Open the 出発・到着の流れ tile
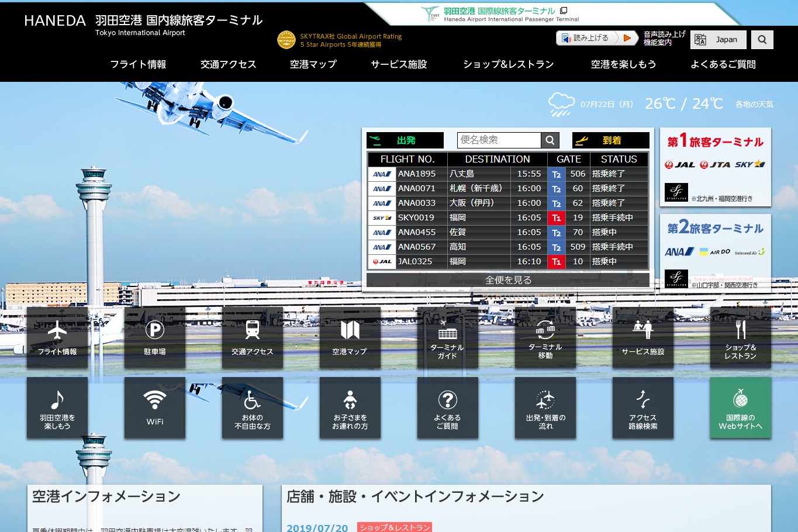The image size is (798, 532). pyautogui.click(x=545, y=408)
